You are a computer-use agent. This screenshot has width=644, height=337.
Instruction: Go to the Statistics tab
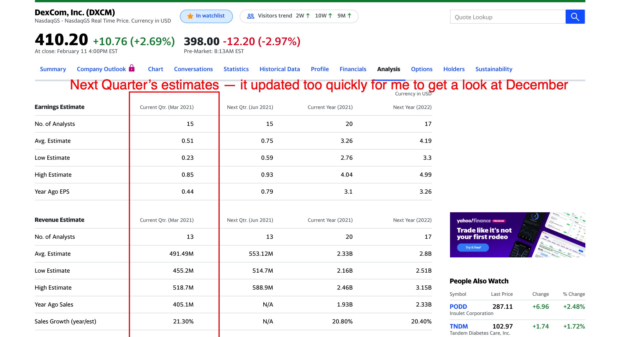[236, 69]
